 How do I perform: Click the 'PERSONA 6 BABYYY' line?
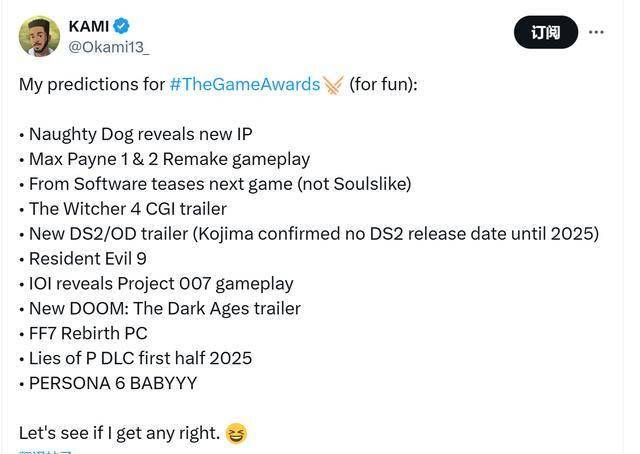[x=108, y=383]
